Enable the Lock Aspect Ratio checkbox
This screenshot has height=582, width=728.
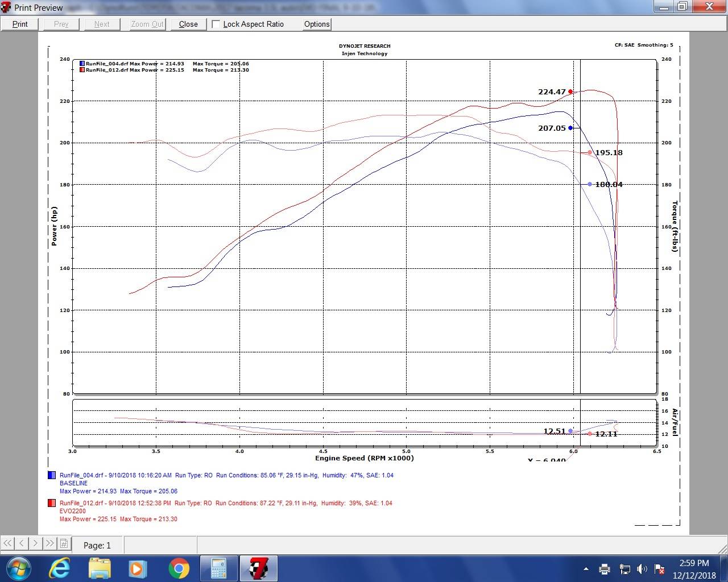216,24
